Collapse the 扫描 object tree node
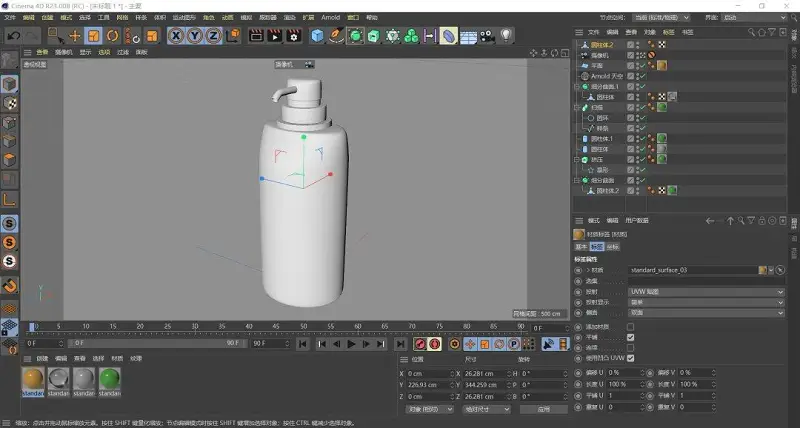Viewport: 800px width, 428px height. [577, 108]
